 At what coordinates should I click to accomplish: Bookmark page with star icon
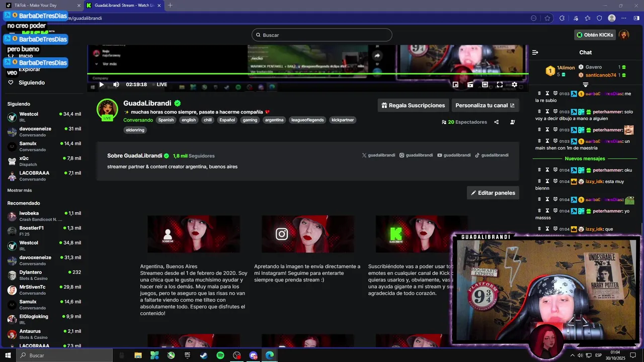[547, 18]
